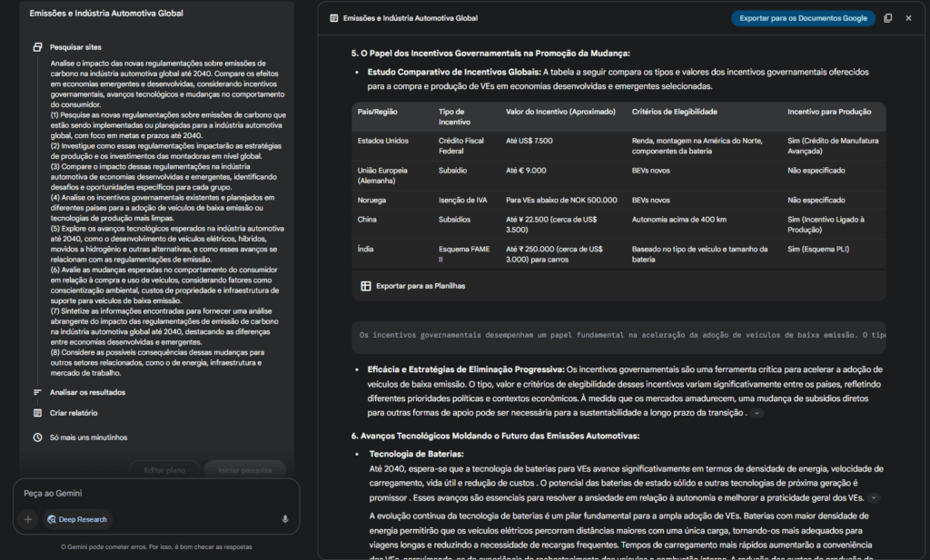Viewport: 930px width, 560px height.
Task: Click the Editar plano button
Action: click(164, 471)
